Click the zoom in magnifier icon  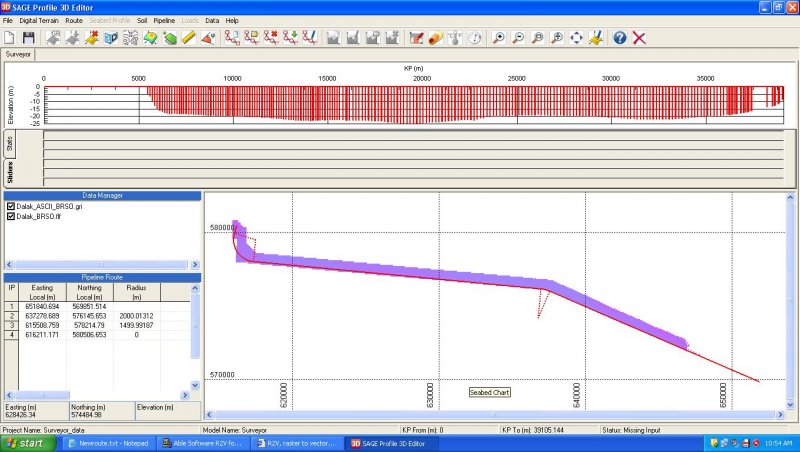tap(499, 38)
